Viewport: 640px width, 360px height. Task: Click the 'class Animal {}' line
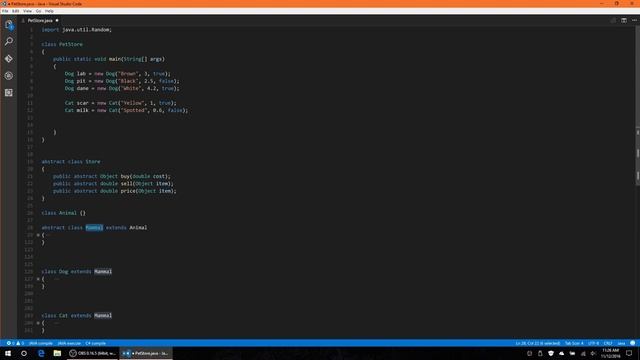64,213
